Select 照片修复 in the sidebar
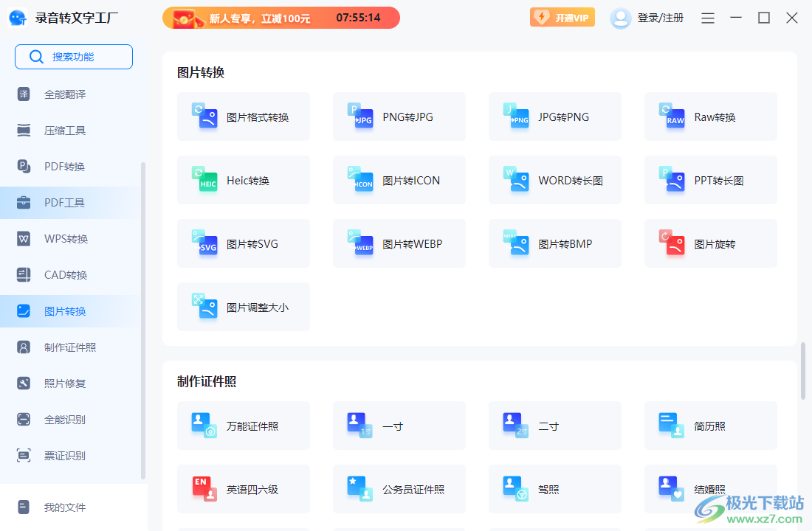Viewport: 812px width, 531px height. [70, 383]
